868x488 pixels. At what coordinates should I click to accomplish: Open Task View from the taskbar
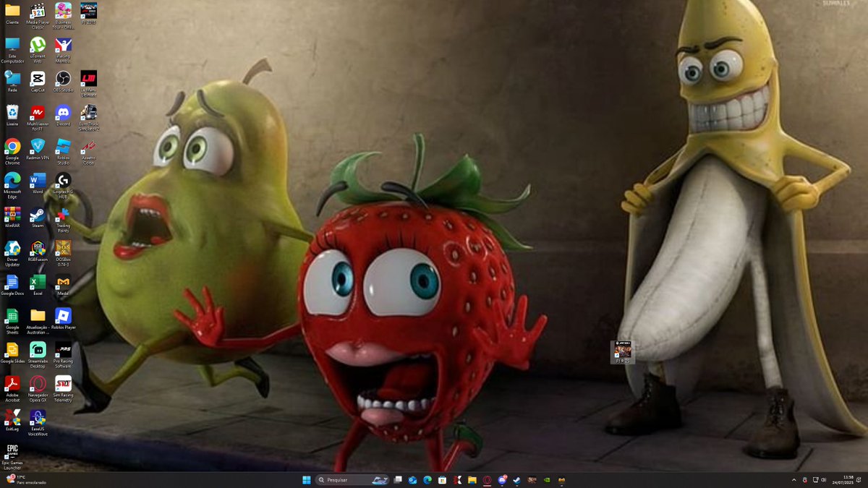[398, 480]
